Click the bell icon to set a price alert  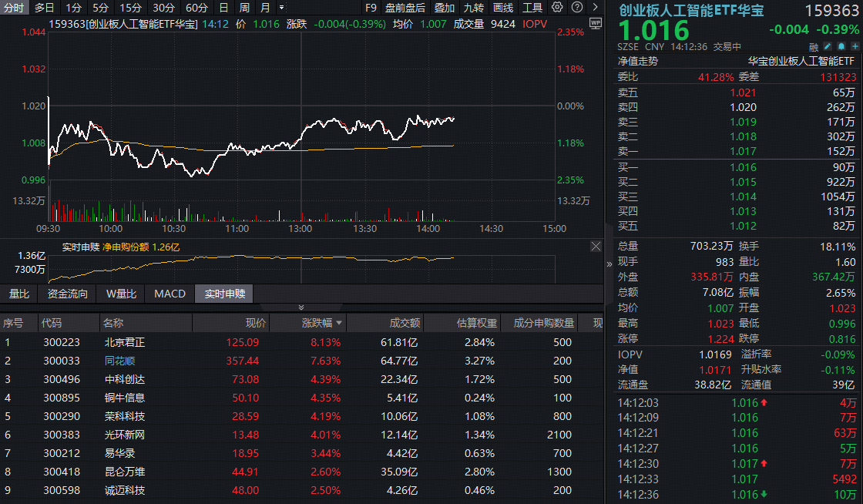(x=841, y=46)
